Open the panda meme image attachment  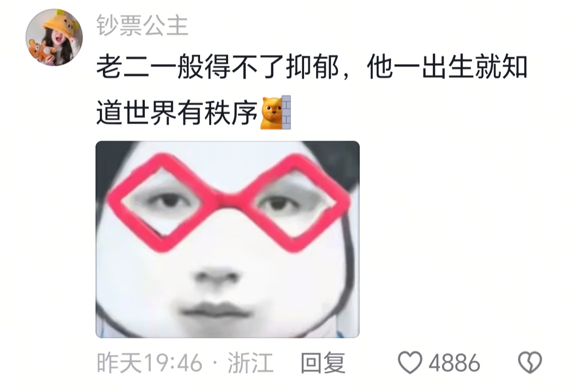[227, 239]
